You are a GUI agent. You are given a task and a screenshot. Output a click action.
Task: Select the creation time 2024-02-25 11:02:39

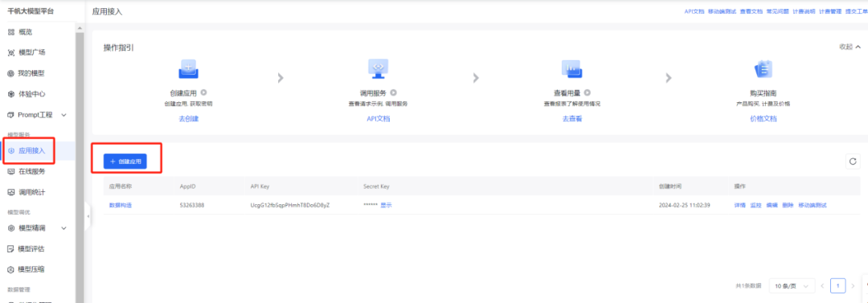684,205
